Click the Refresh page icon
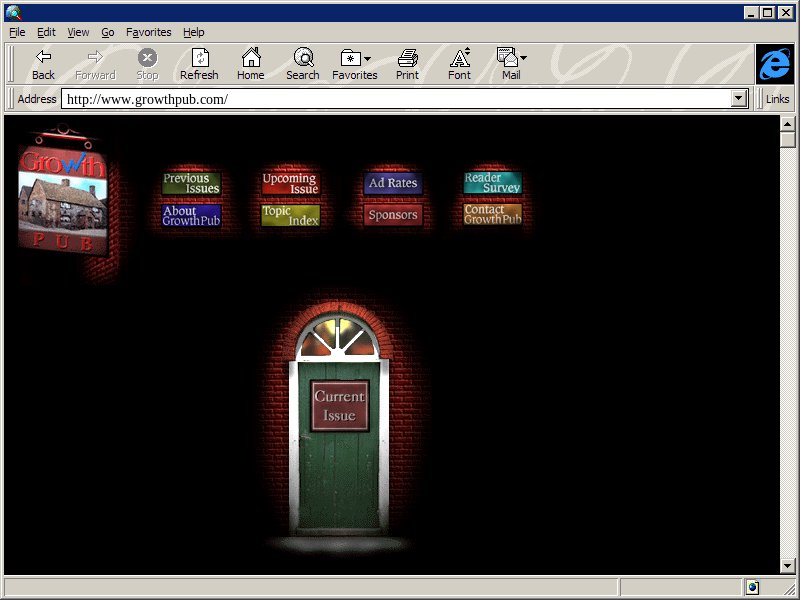The height and width of the screenshot is (600, 800). 199,58
